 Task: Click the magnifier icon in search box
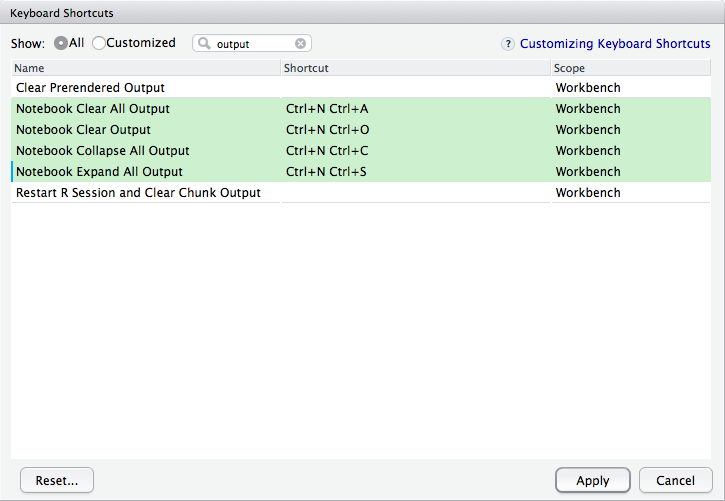click(204, 43)
